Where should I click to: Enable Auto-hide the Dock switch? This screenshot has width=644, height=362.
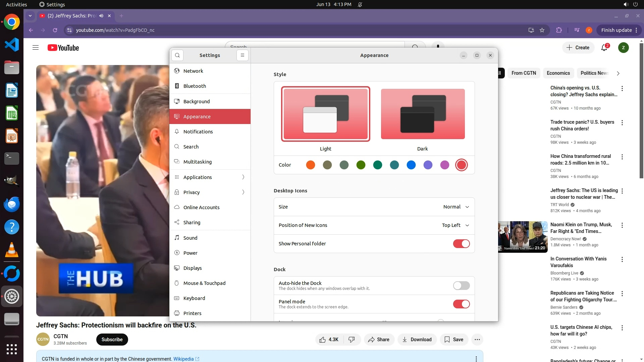(x=461, y=286)
